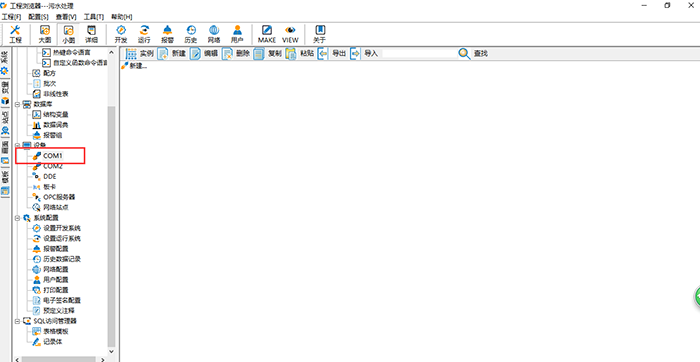The height and width of the screenshot is (362, 700).
Task: Select COM1 device in the tree
Action: (48, 156)
